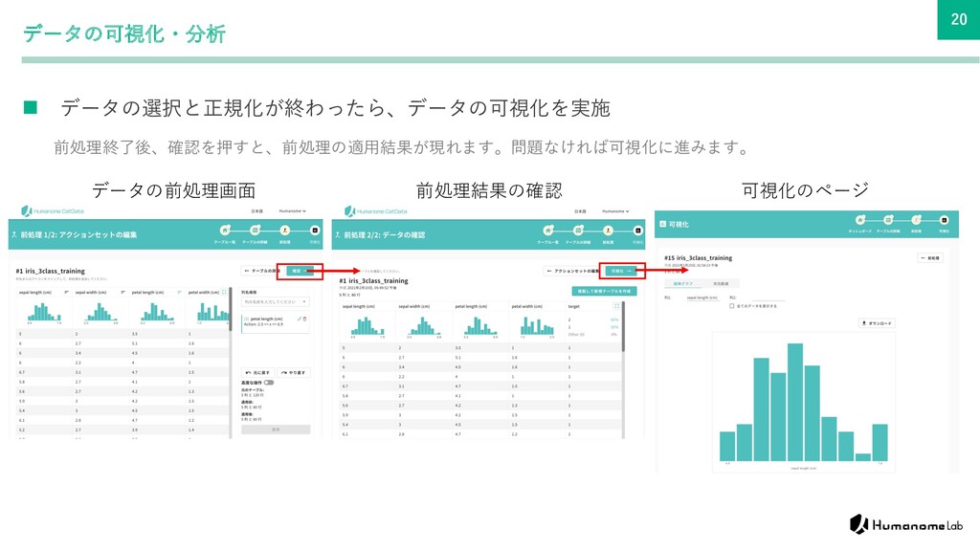Click petal length histogram thumbnail in 前処理 2/2
Image resolution: width=980 pixels, height=551 pixels.
tap(479, 326)
